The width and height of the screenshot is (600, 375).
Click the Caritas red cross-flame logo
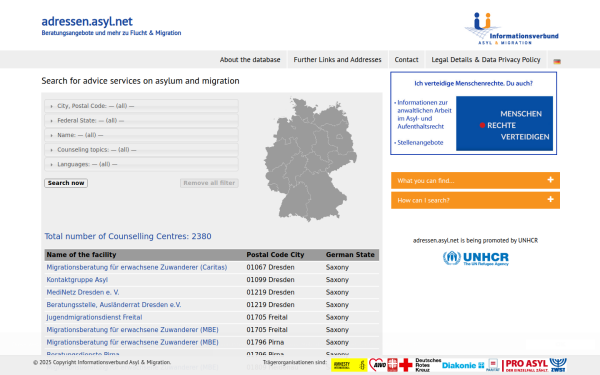tap(392, 365)
